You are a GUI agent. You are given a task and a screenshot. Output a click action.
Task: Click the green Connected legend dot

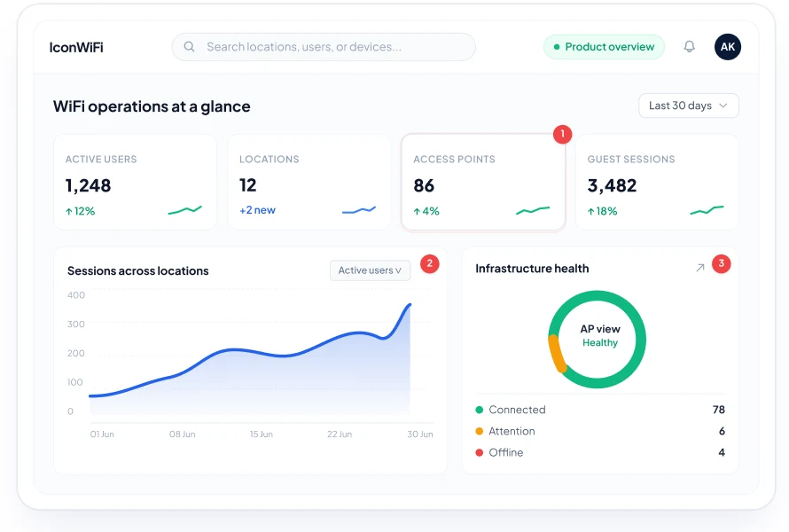coord(479,410)
